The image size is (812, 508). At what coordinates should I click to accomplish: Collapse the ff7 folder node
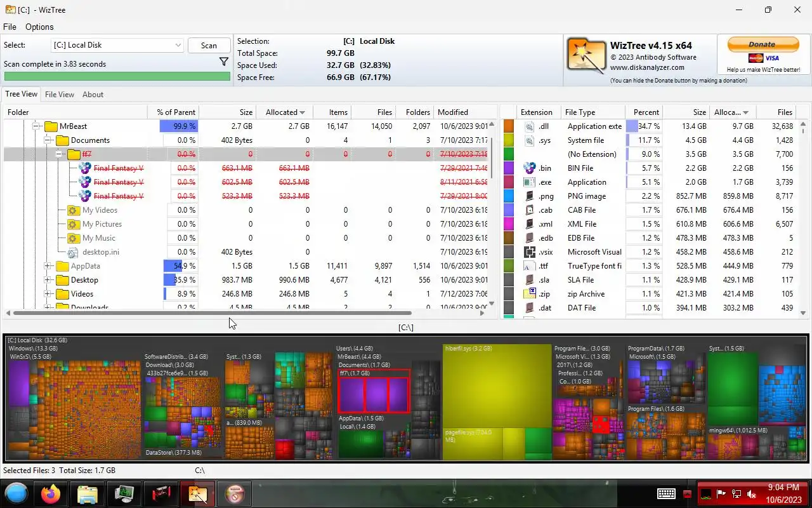tap(59, 154)
